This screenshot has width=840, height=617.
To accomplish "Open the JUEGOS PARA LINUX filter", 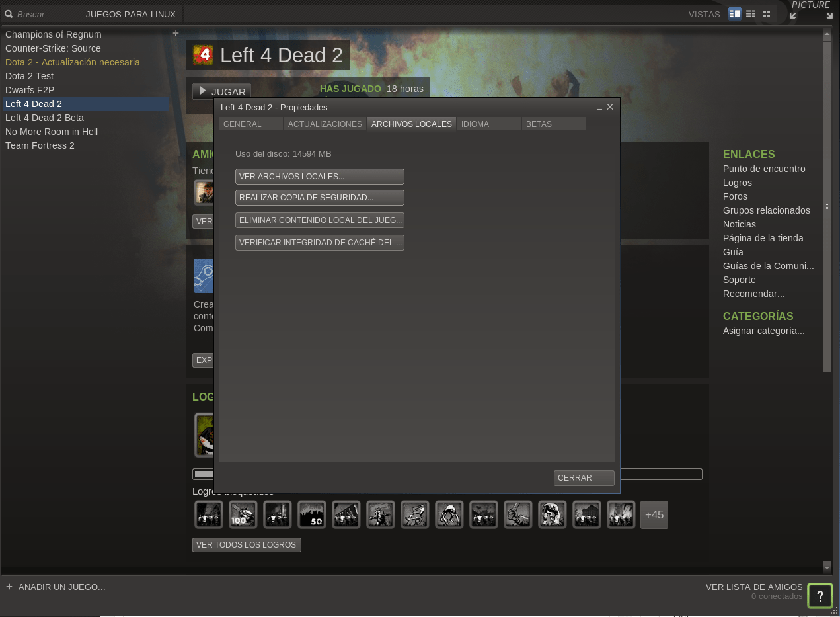I will click(x=131, y=14).
